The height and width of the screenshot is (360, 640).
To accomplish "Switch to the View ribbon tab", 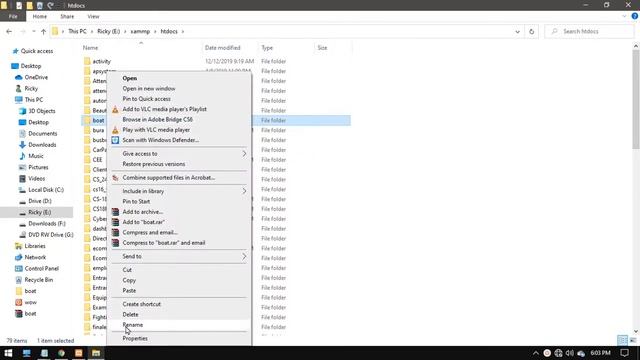I will 93,16.
